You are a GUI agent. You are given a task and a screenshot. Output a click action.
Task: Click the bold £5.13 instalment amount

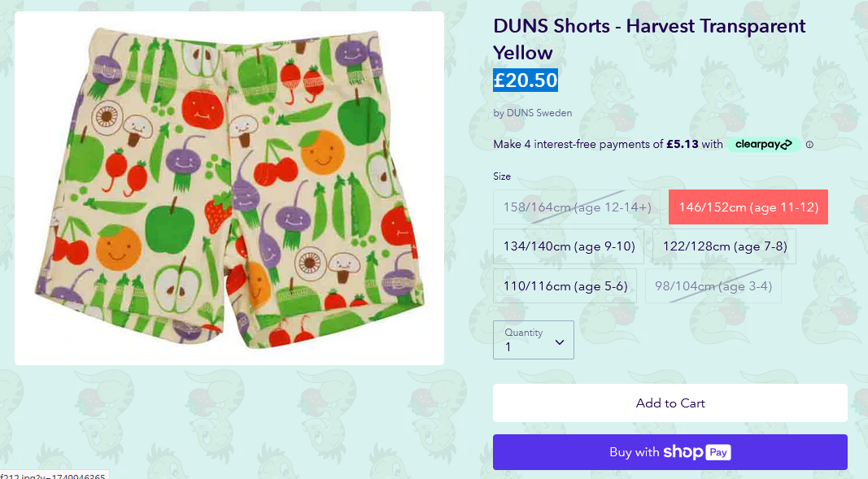pyautogui.click(x=682, y=145)
